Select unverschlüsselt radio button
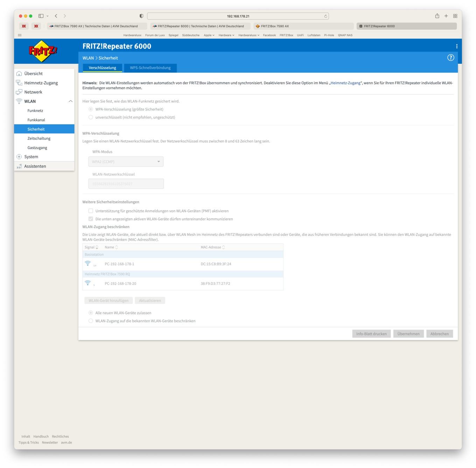Screen dimensions: 476x468 click(91, 117)
